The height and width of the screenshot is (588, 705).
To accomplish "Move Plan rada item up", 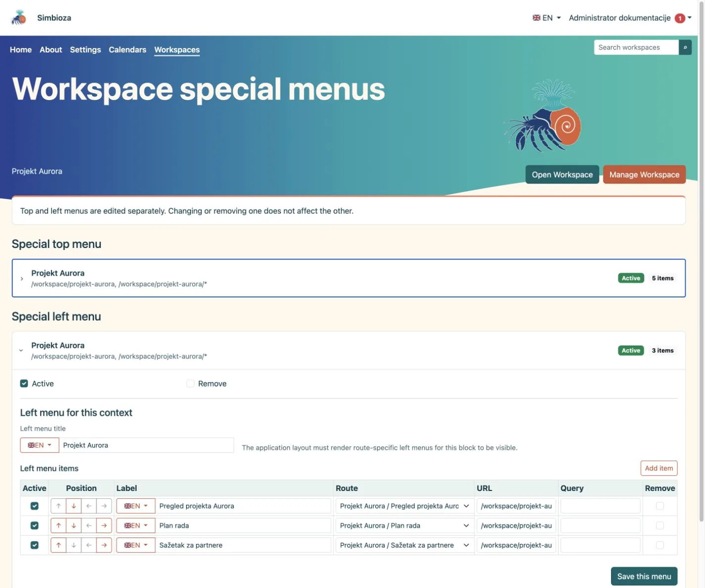I will click(58, 526).
